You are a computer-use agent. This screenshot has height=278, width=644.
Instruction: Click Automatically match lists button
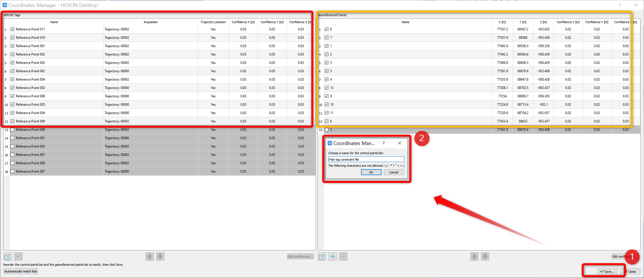click(21, 271)
